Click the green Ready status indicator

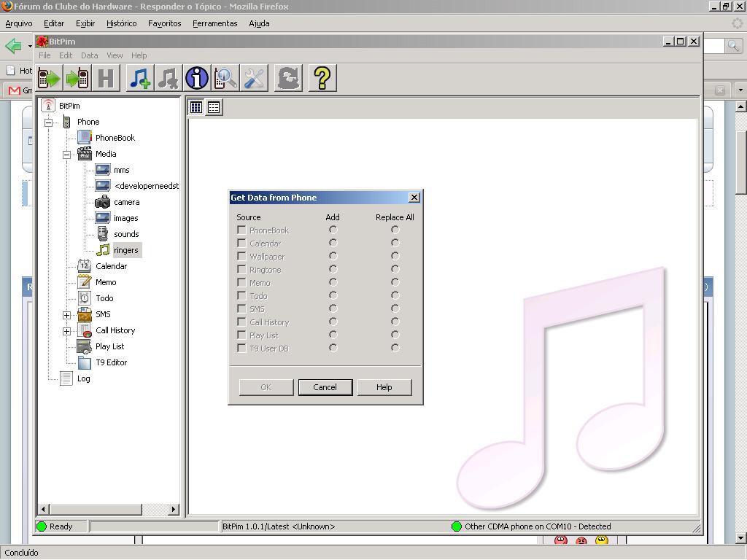coord(42,526)
